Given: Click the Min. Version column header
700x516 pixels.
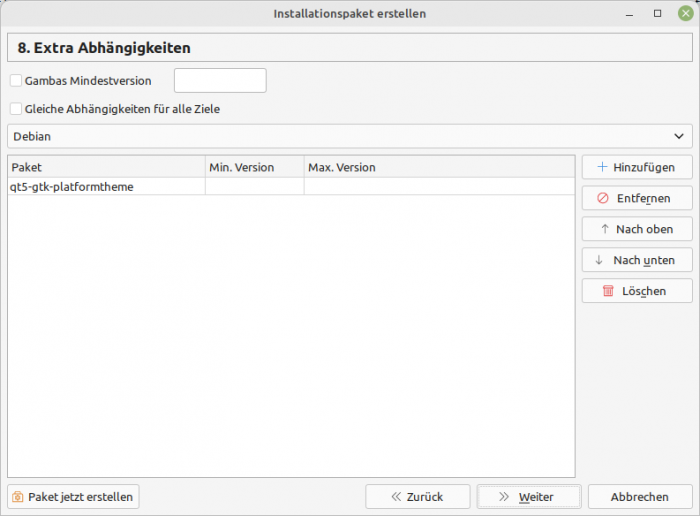Looking at the screenshot, I should (x=254, y=167).
